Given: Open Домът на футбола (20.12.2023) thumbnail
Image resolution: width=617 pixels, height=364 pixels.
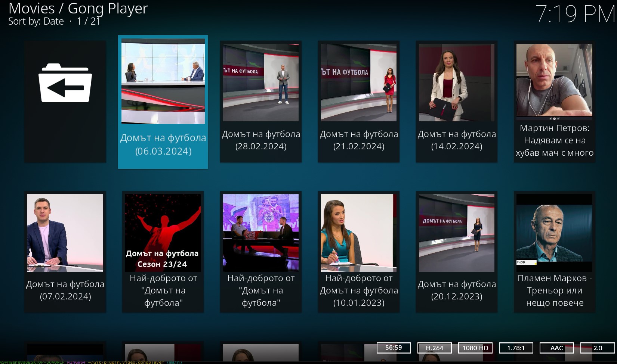Looking at the screenshot, I should pyautogui.click(x=457, y=233).
